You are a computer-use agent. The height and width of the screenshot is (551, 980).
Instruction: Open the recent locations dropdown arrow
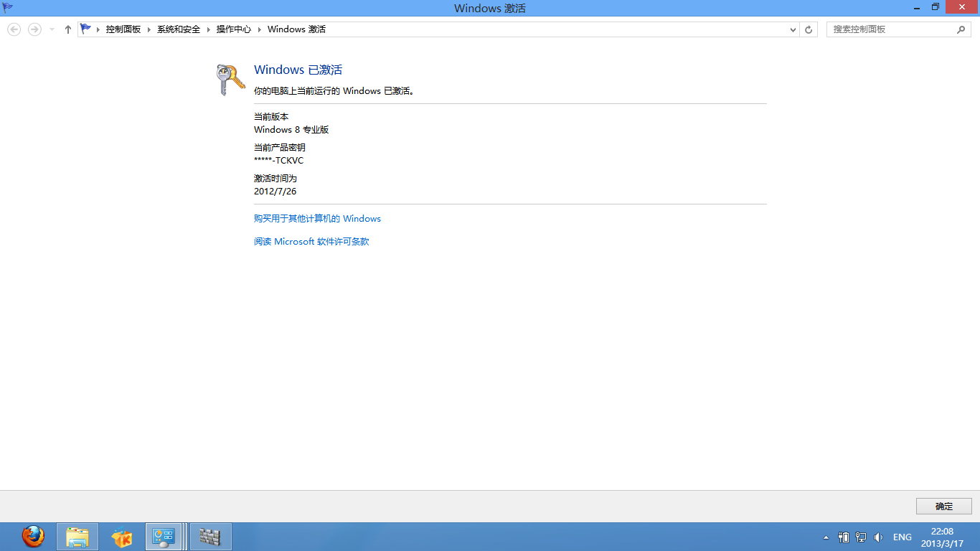point(52,29)
